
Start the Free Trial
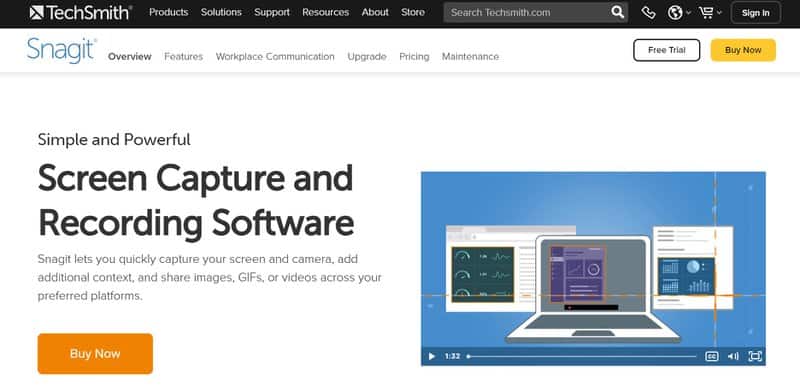point(667,50)
